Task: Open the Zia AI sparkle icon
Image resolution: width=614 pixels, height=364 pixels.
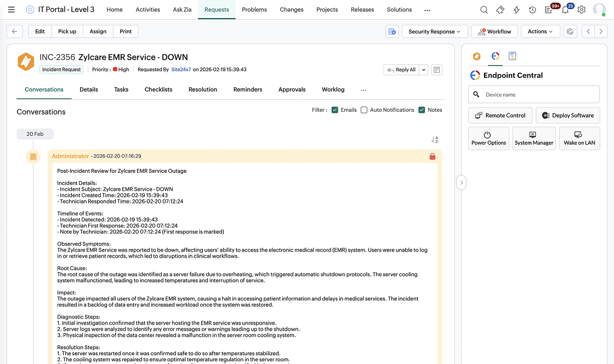Action: (500, 10)
